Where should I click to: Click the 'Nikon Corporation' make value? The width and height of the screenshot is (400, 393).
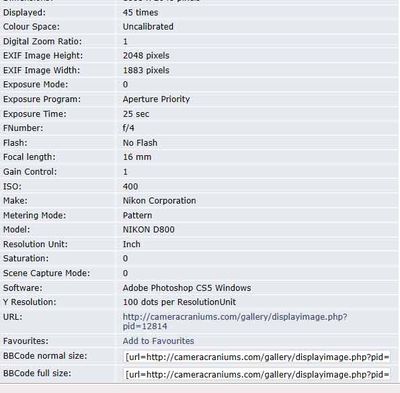pyautogui.click(x=159, y=201)
